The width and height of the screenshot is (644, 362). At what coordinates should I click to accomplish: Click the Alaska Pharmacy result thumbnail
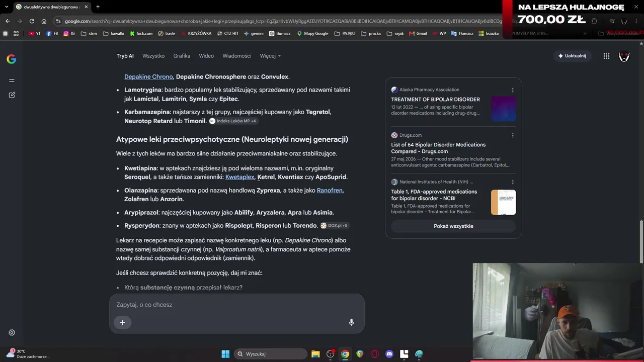tap(504, 109)
